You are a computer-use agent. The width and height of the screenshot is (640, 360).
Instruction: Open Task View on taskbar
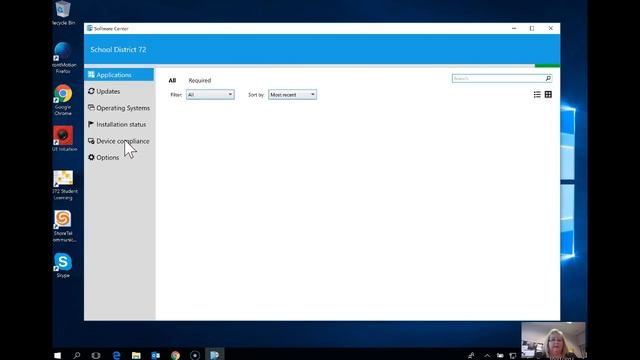(96, 355)
